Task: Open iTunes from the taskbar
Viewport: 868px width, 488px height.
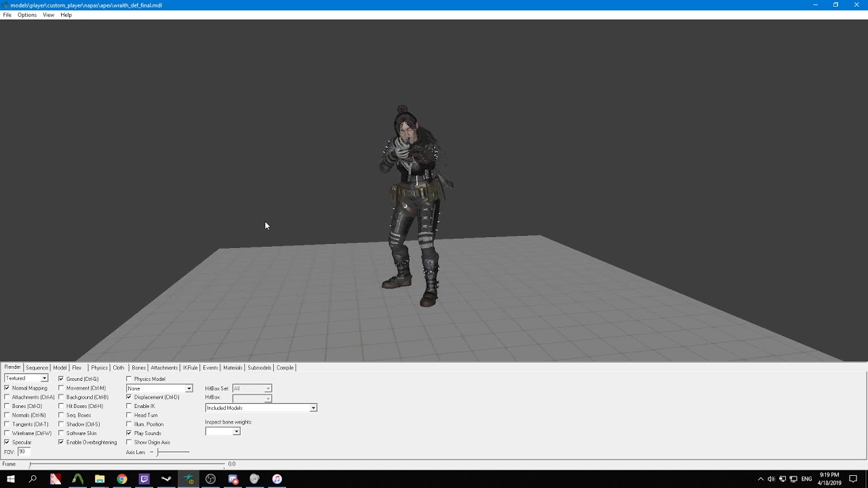Action: 277,479
